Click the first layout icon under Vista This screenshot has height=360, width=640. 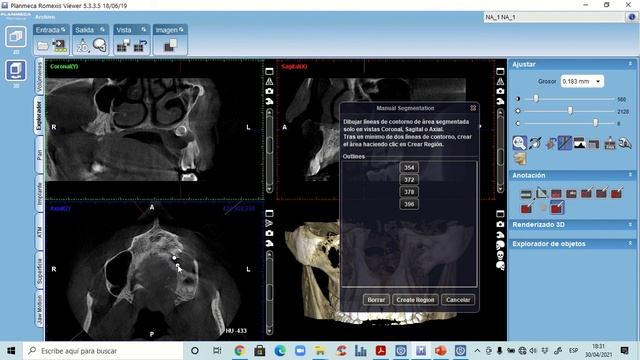coord(123,46)
